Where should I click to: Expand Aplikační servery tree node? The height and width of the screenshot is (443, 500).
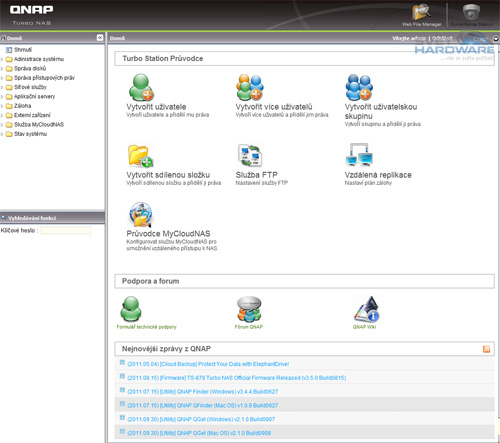point(2,97)
